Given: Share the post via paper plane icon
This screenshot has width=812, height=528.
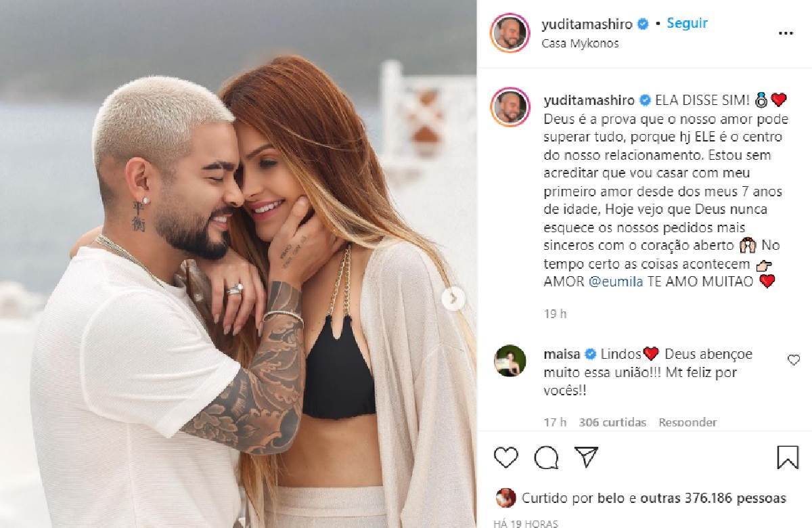Looking at the screenshot, I should click(x=587, y=457).
